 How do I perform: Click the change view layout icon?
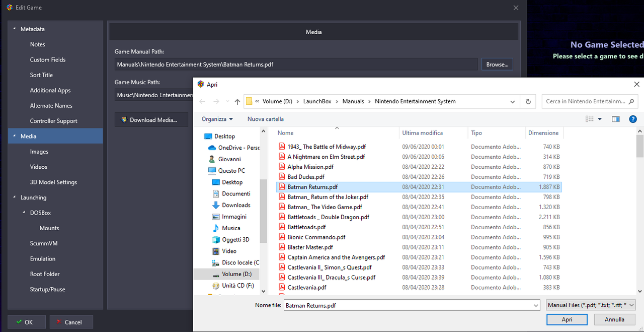tap(590, 119)
